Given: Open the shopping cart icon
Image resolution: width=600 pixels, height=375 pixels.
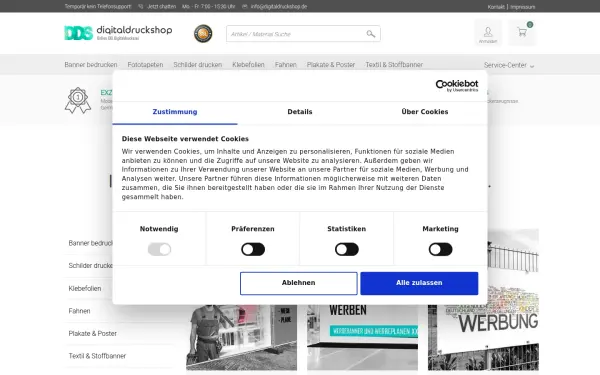Looking at the screenshot, I should pyautogui.click(x=522, y=32).
